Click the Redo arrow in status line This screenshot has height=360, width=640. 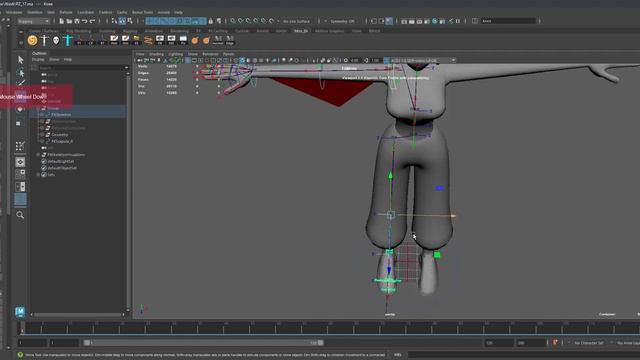tap(92, 21)
